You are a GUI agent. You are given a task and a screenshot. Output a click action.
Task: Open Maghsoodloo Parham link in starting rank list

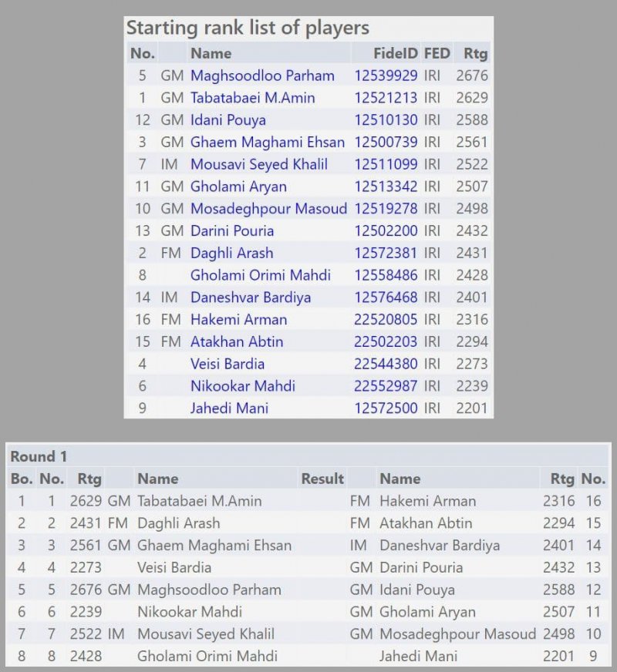click(x=262, y=76)
